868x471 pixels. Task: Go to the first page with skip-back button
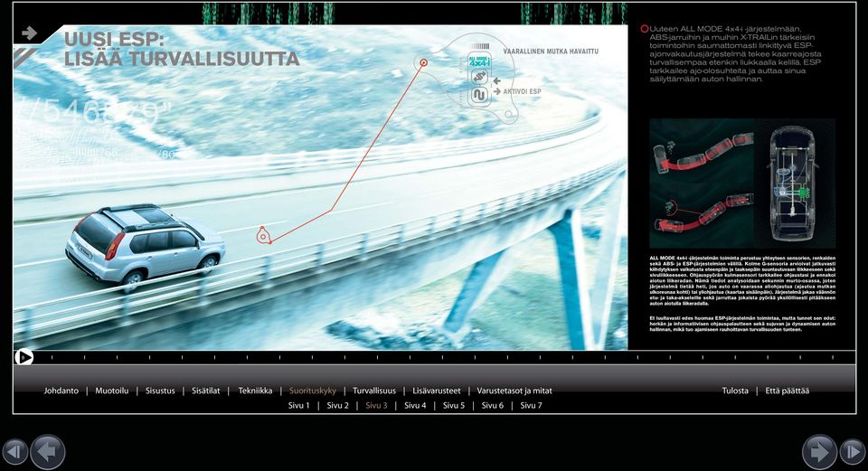click(15, 452)
